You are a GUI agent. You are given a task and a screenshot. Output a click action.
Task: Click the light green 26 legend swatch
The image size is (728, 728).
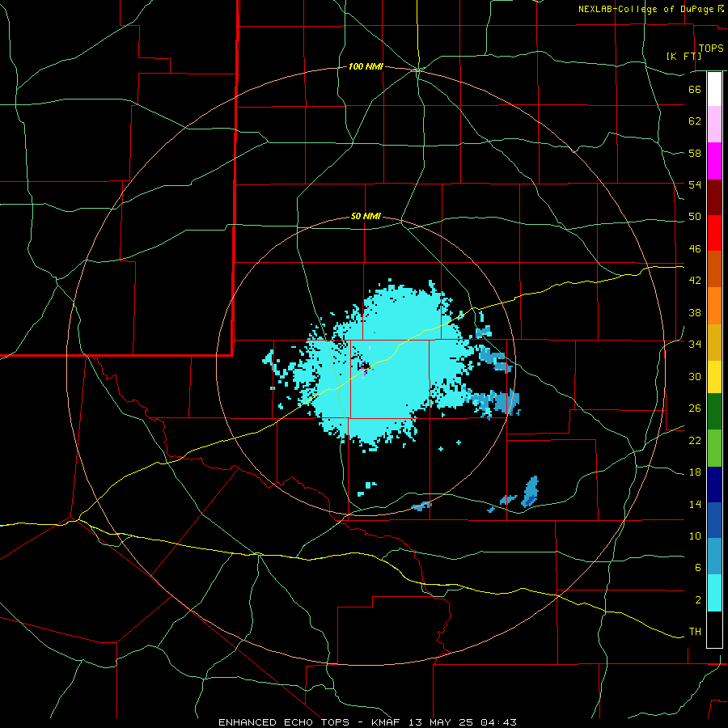[714, 448]
